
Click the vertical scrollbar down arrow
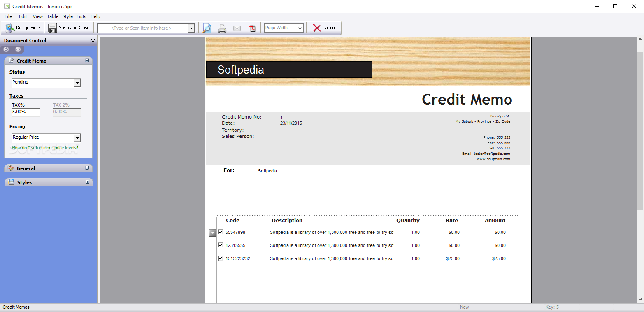click(x=640, y=300)
